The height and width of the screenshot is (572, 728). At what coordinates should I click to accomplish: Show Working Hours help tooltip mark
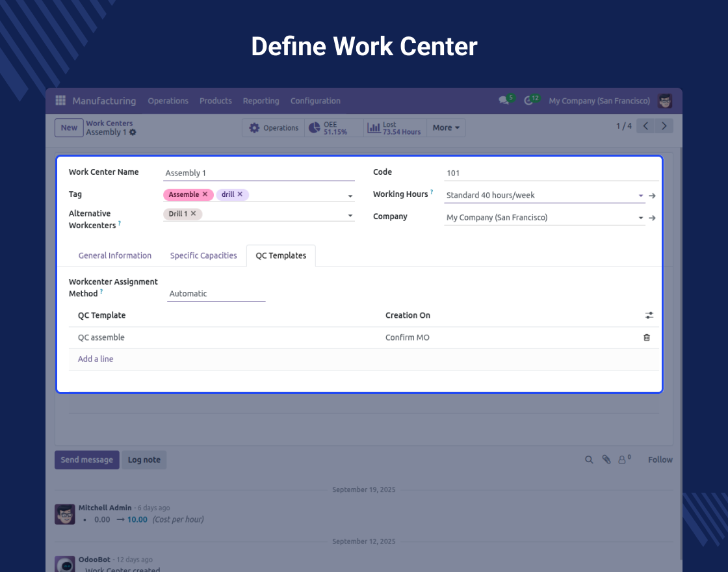click(x=432, y=191)
